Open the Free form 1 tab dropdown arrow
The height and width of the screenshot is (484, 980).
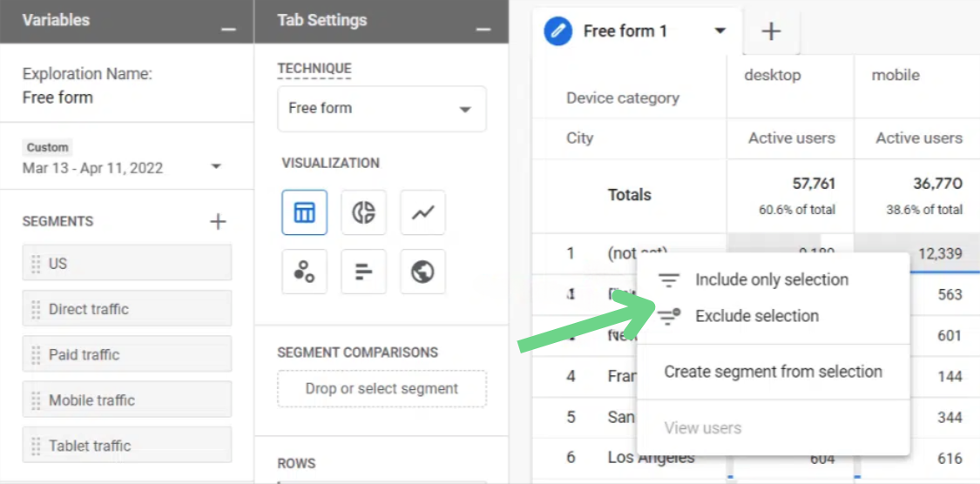click(x=720, y=30)
